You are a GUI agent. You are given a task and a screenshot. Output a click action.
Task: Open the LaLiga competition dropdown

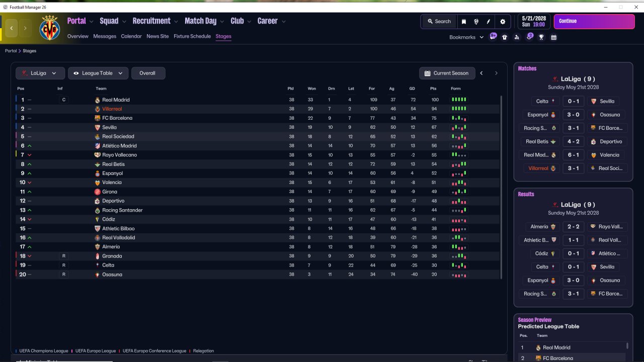[40, 73]
